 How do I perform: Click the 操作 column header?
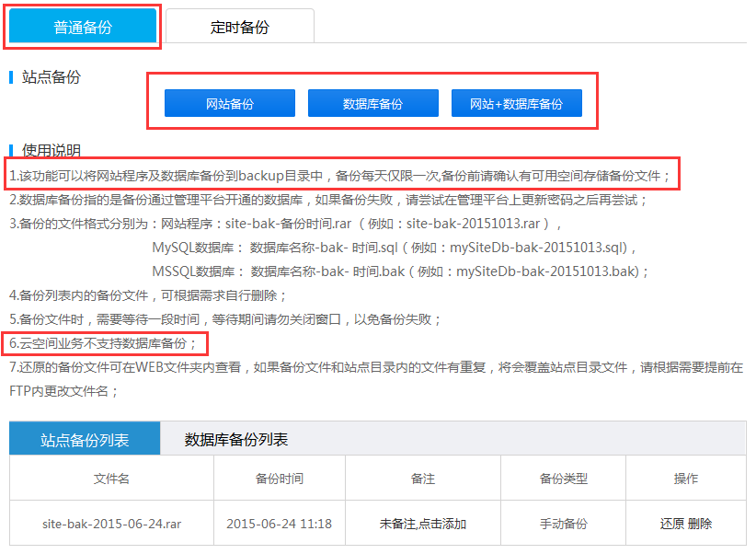(685, 479)
